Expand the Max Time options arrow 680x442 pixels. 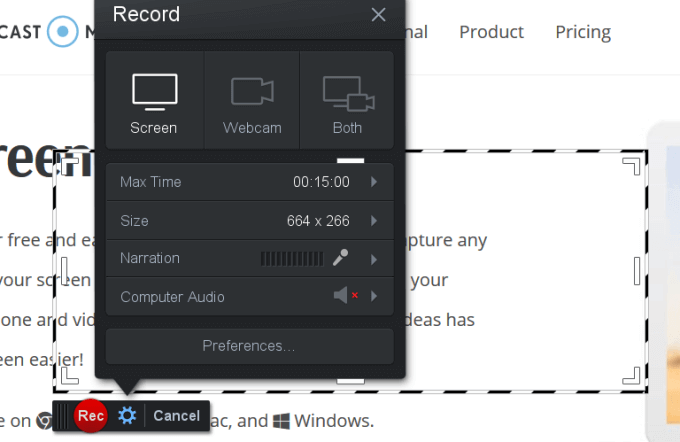374,182
